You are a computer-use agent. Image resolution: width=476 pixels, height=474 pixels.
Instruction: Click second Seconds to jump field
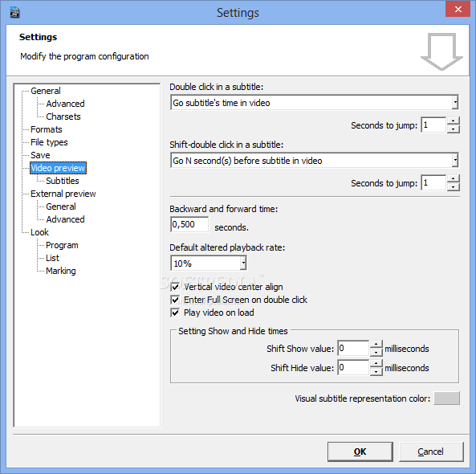[x=433, y=182]
